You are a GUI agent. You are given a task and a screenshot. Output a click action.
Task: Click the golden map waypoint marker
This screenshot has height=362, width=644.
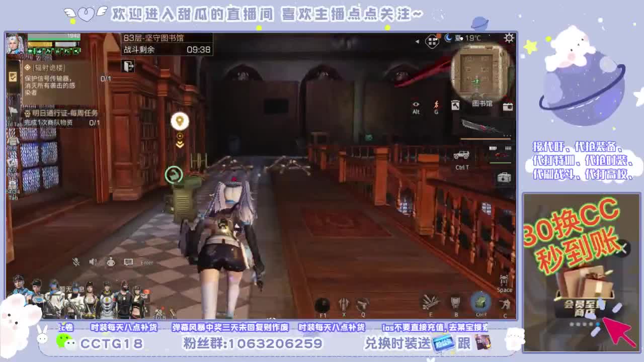180,121
